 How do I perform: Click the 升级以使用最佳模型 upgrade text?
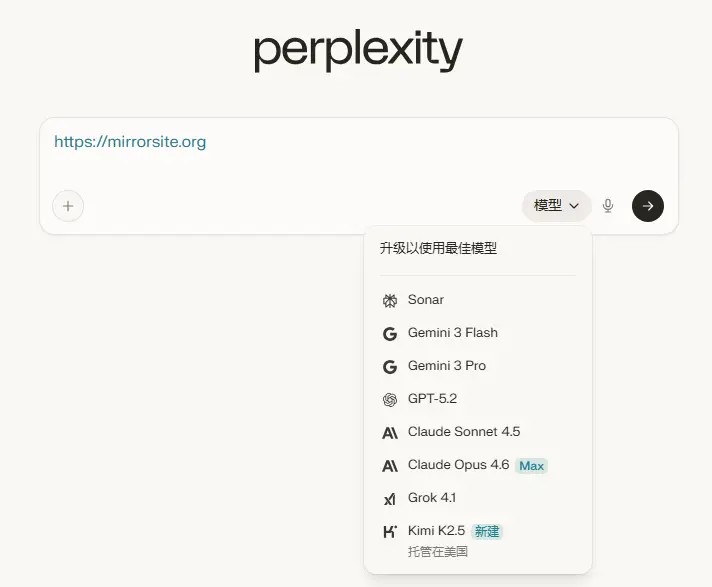click(438, 248)
